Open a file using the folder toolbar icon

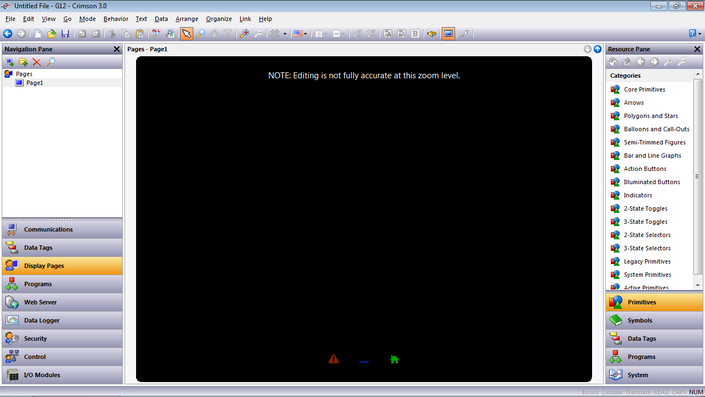[x=52, y=34]
